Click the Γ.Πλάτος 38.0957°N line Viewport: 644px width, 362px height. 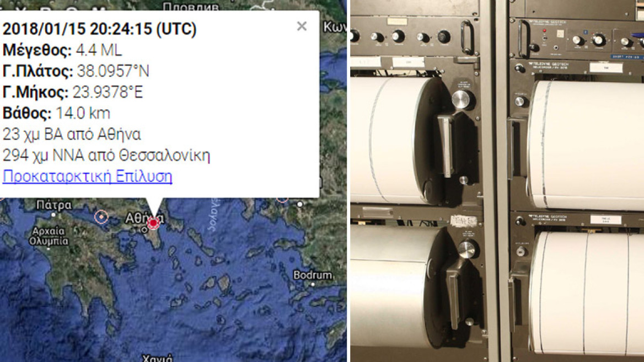tap(76, 71)
